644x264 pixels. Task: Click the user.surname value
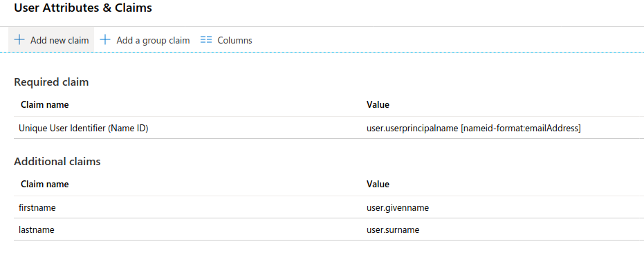click(393, 230)
